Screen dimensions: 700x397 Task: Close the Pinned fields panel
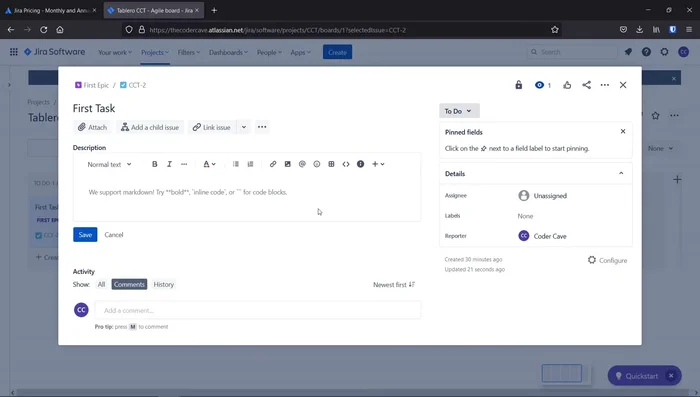pyautogui.click(x=623, y=131)
